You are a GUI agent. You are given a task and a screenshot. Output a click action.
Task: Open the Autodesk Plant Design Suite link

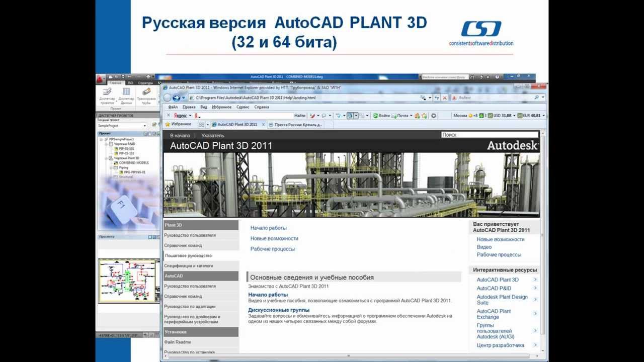click(502, 300)
